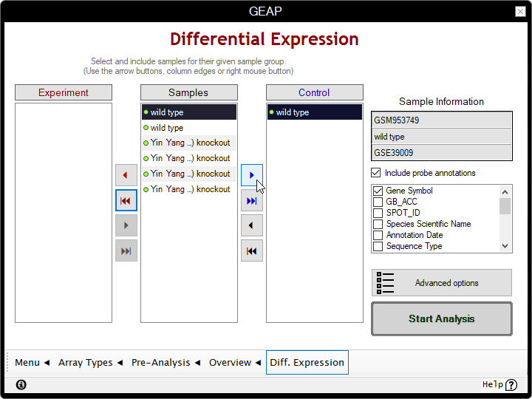The width and height of the screenshot is (532, 399).
Task: Click the red move-all-to-Experiment arrow button
Action: 126,200
